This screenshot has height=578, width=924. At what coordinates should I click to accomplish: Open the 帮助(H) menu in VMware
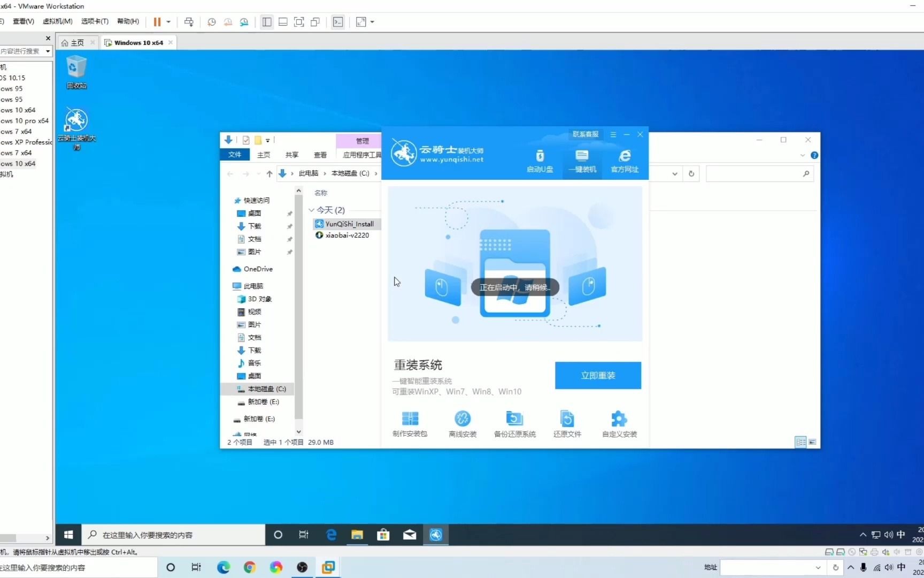(128, 21)
